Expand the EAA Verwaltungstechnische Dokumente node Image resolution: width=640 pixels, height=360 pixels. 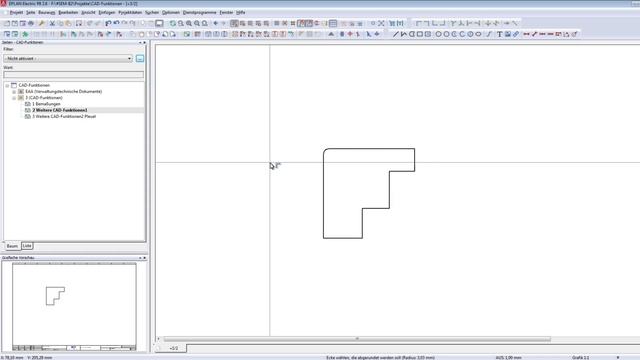(14, 92)
